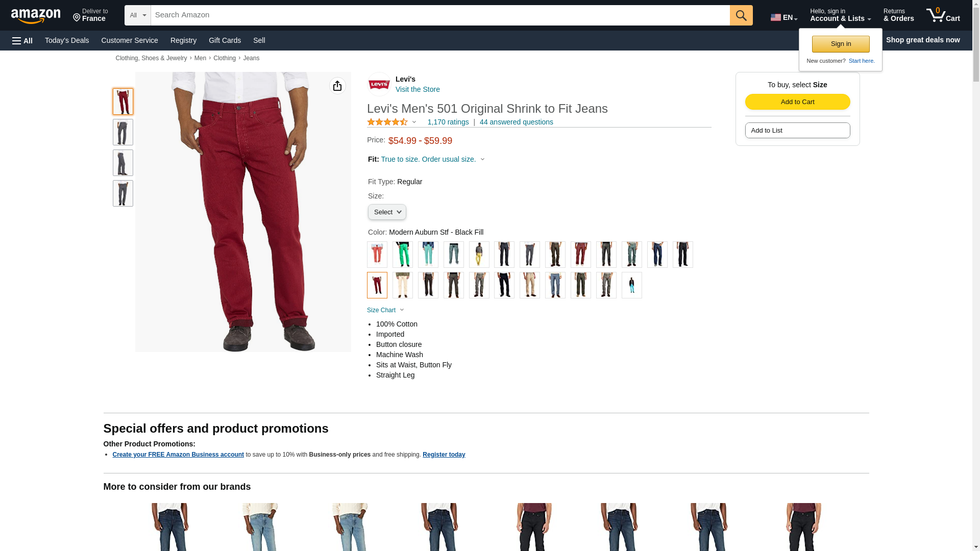Viewport: 980px width, 551px height.
Task: Click the Amazon logo
Action: click(36, 16)
